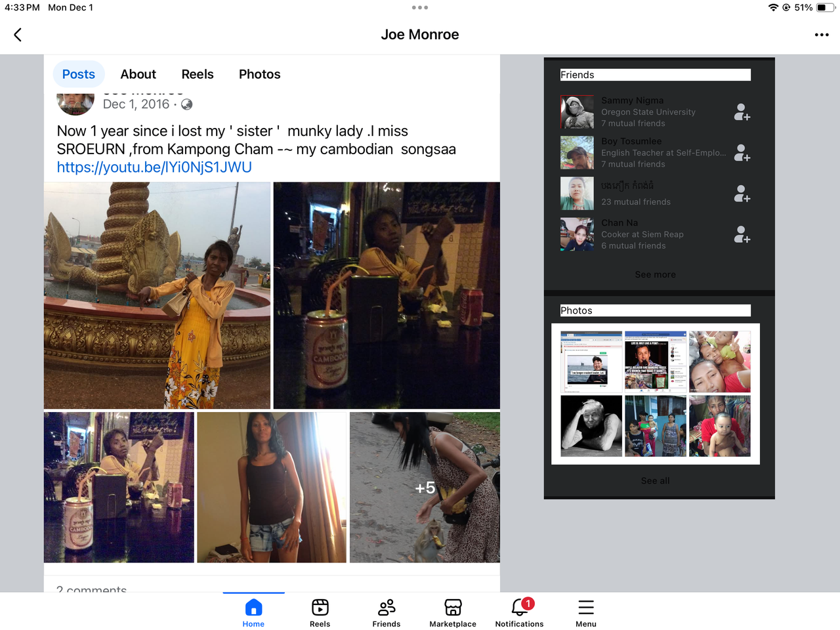Tap the Joe Monroe page title
The height and width of the screenshot is (630, 840).
pos(420,35)
